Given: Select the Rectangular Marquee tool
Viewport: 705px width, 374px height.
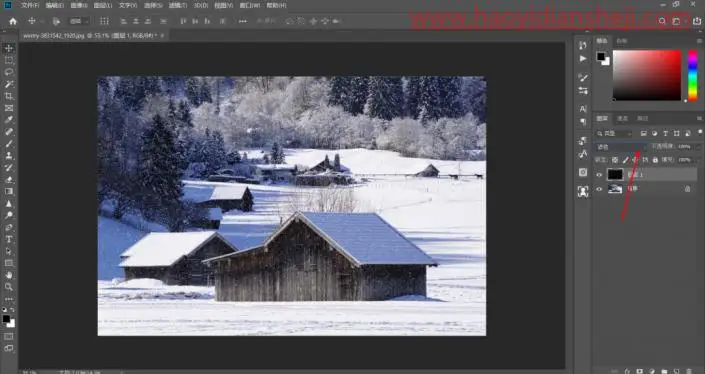Looking at the screenshot, I should [9, 60].
